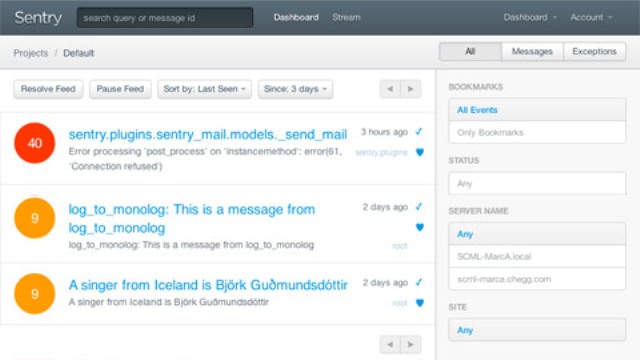Bookmark the Björk event with its heart

pyautogui.click(x=420, y=303)
